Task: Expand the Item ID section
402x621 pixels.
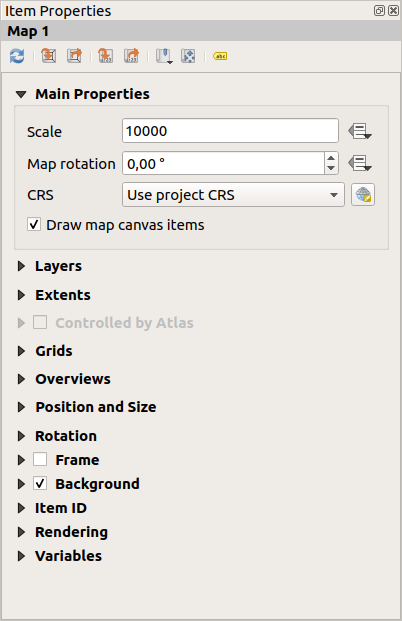Action: click(21, 508)
